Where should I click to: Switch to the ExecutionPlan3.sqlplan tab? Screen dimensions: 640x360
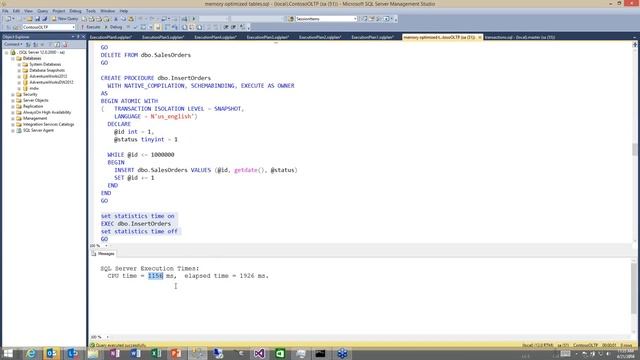(x=268, y=37)
